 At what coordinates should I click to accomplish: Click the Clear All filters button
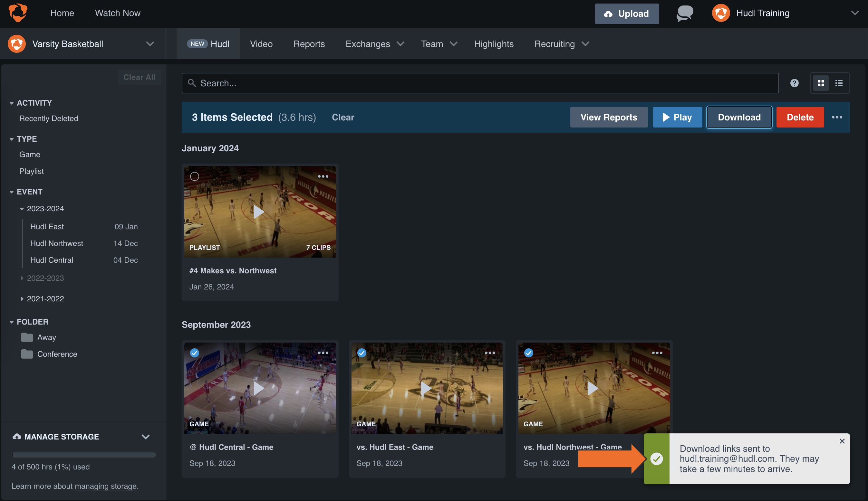coord(140,77)
